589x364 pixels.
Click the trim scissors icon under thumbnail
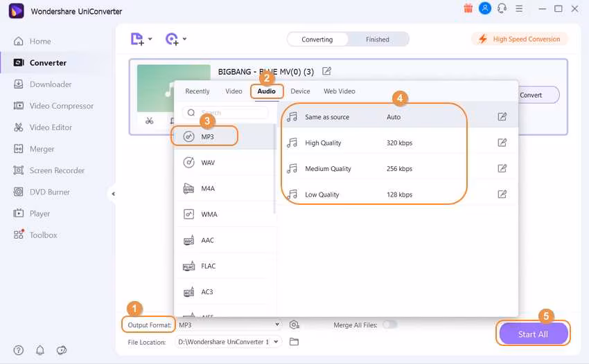[x=150, y=121]
